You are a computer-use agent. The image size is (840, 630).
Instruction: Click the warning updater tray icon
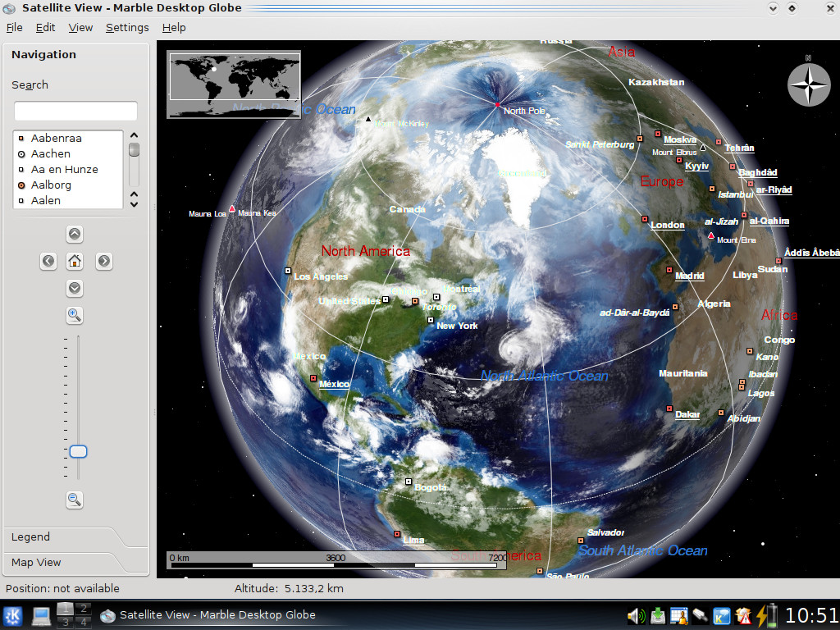coord(743,616)
